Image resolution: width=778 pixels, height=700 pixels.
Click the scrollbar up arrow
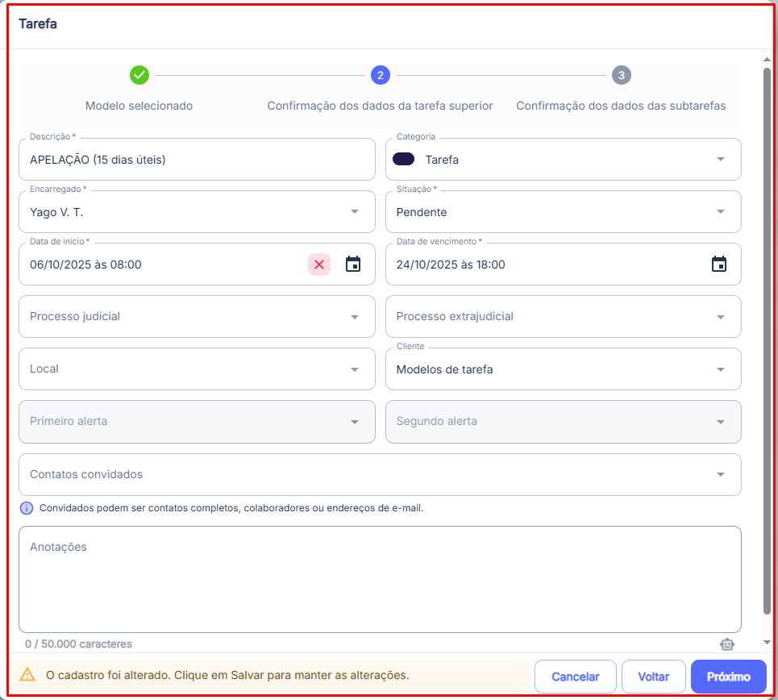[x=767, y=60]
